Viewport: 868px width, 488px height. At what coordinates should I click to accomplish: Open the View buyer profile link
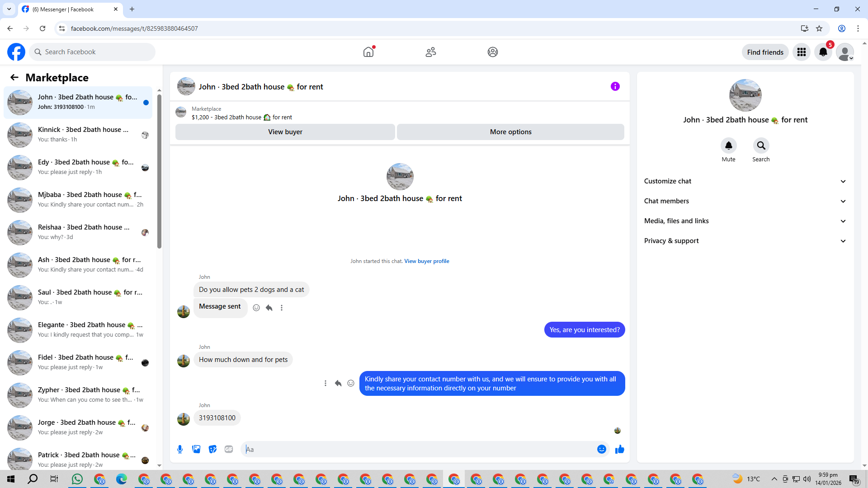tap(426, 261)
